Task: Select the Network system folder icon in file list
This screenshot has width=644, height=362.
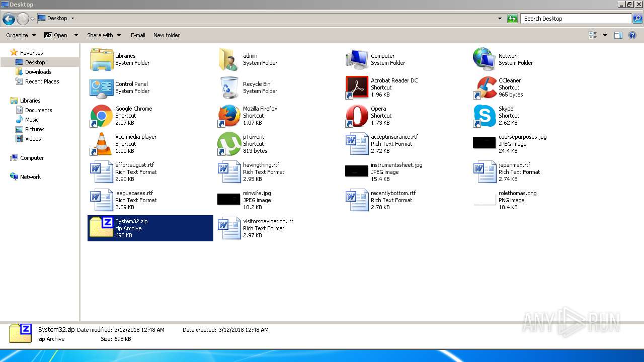Action: 485,59
